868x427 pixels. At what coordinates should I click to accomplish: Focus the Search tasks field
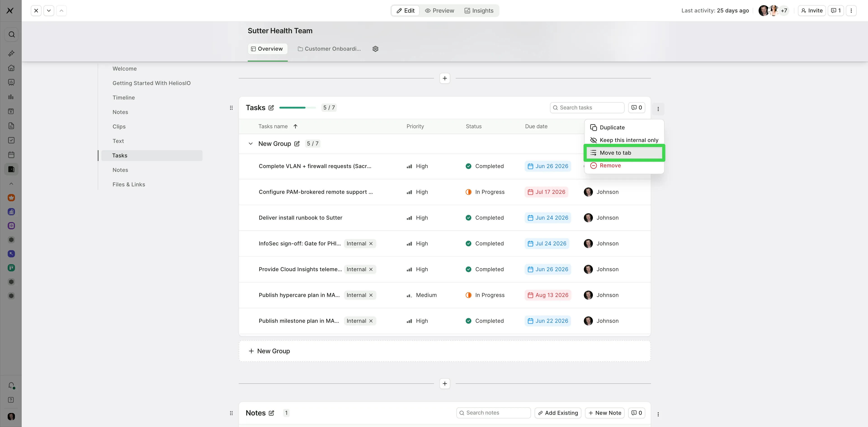pyautogui.click(x=587, y=107)
